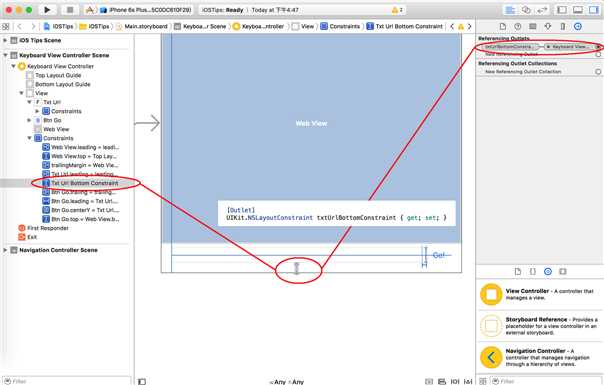Collapse the View's Constraints group
The height and width of the screenshot is (385, 604).
coord(29,138)
